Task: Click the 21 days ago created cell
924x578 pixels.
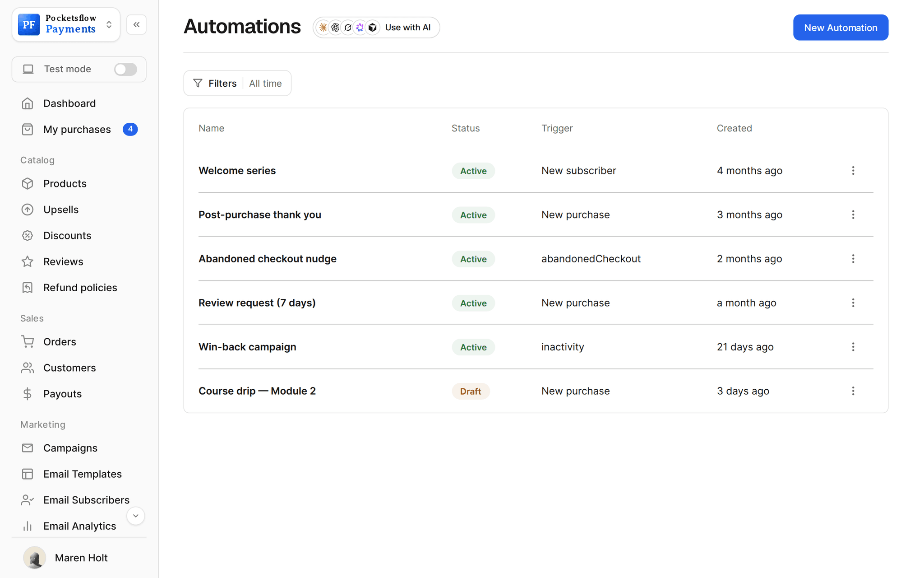Action: 745,347
